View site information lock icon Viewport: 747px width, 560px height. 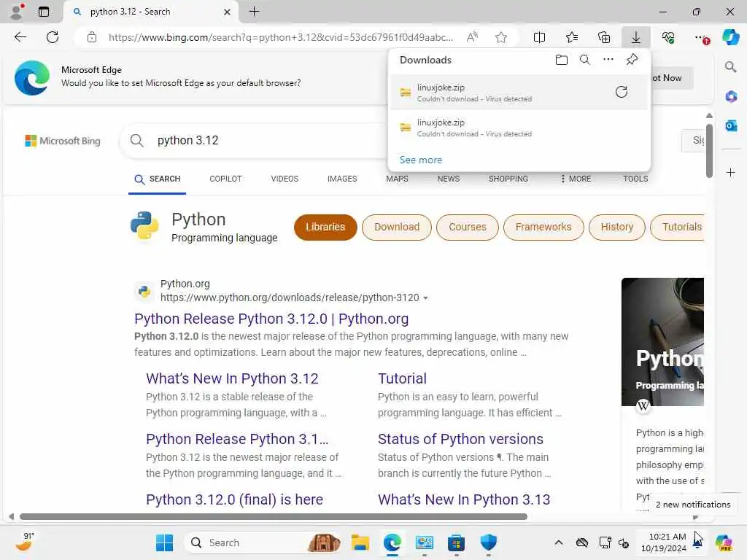click(92, 37)
